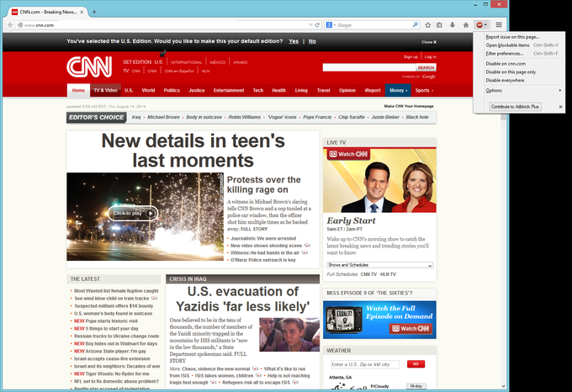Screen dimensions: 572x392
Task: Click the weather GO button
Action: coord(416,364)
